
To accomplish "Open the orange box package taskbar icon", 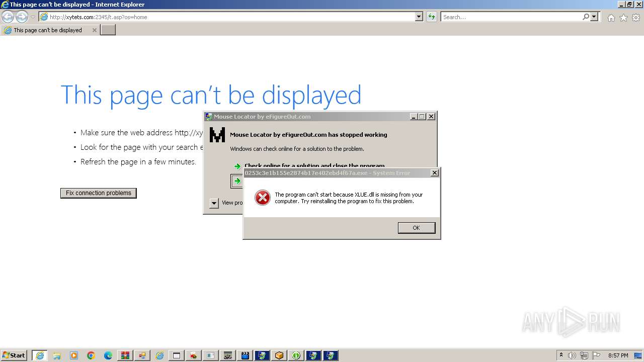I will tap(279, 355).
